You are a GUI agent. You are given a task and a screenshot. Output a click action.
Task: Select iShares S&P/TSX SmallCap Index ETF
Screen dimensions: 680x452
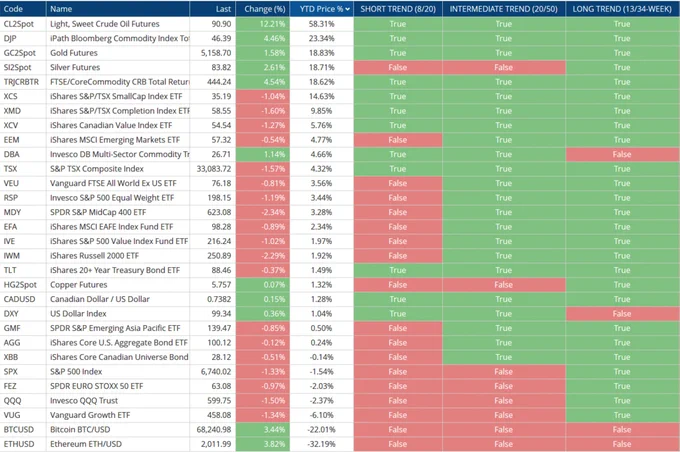116,96
